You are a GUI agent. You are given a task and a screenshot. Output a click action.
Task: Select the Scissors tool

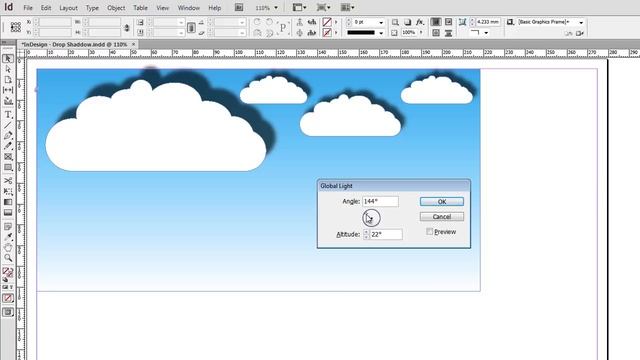(8, 181)
